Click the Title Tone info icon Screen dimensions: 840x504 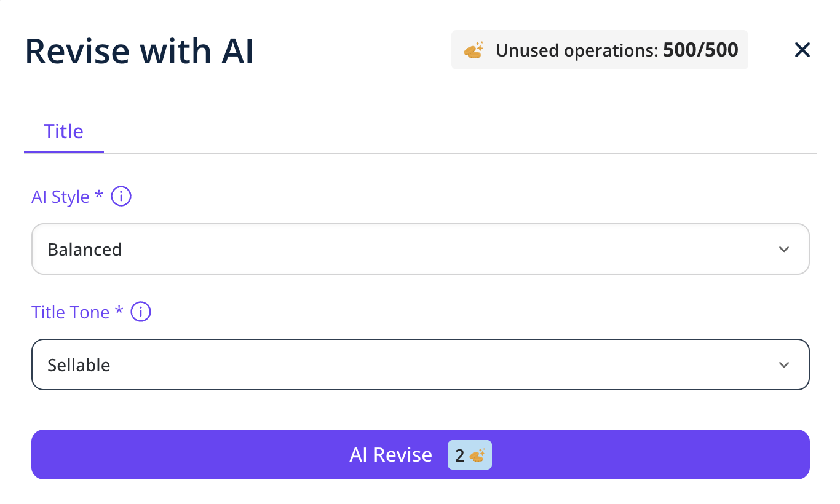coord(141,312)
